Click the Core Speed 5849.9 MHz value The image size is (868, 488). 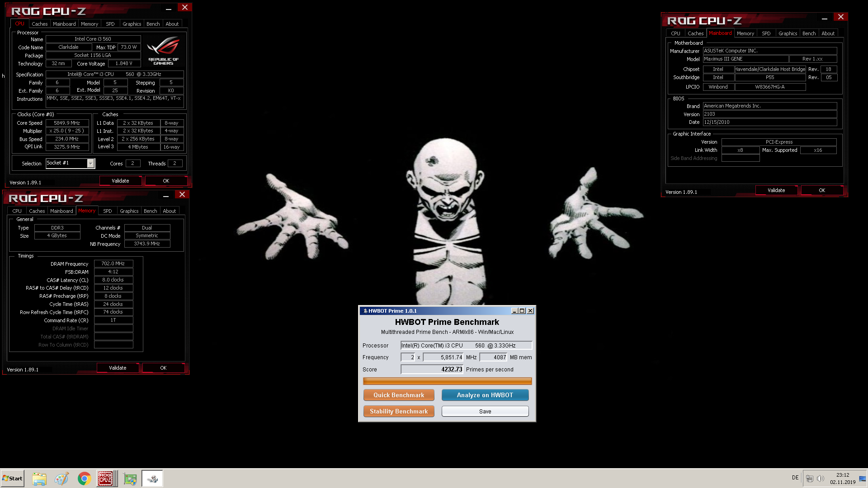tap(67, 123)
